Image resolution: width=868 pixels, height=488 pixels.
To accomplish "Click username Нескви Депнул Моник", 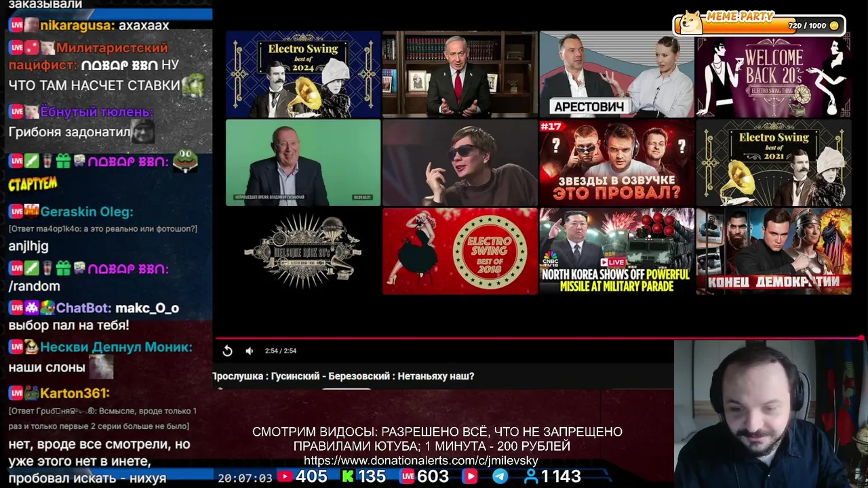I will click(116, 347).
